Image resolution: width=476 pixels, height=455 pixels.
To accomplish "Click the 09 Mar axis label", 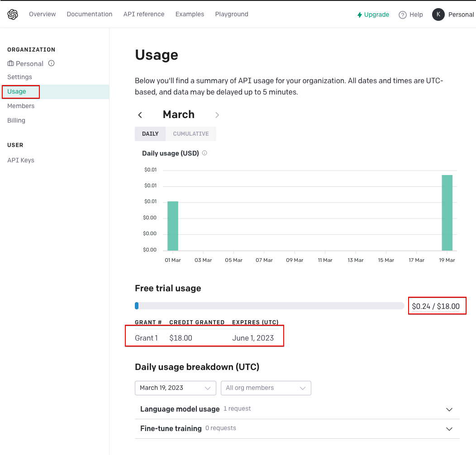I will tap(295, 260).
